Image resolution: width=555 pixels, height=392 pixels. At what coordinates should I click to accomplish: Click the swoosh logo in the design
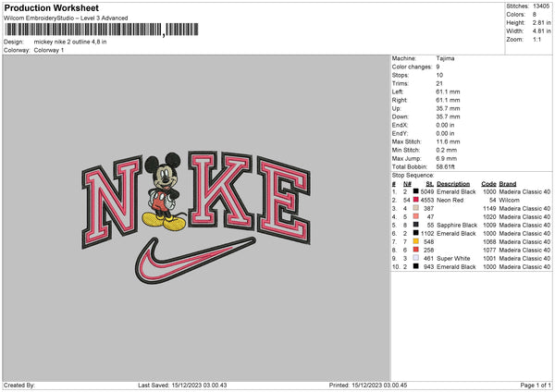[194, 260]
